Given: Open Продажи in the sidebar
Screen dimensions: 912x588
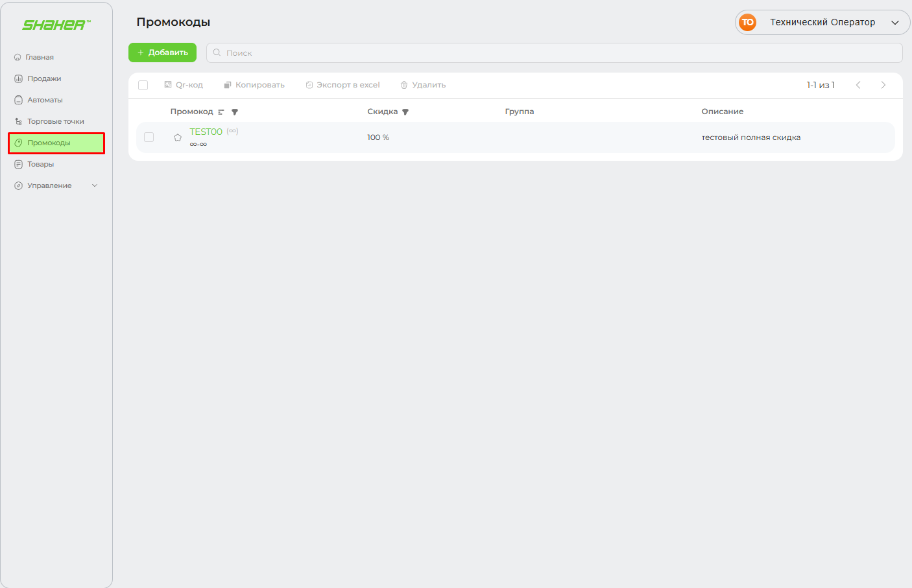Looking at the screenshot, I should pyautogui.click(x=44, y=78).
